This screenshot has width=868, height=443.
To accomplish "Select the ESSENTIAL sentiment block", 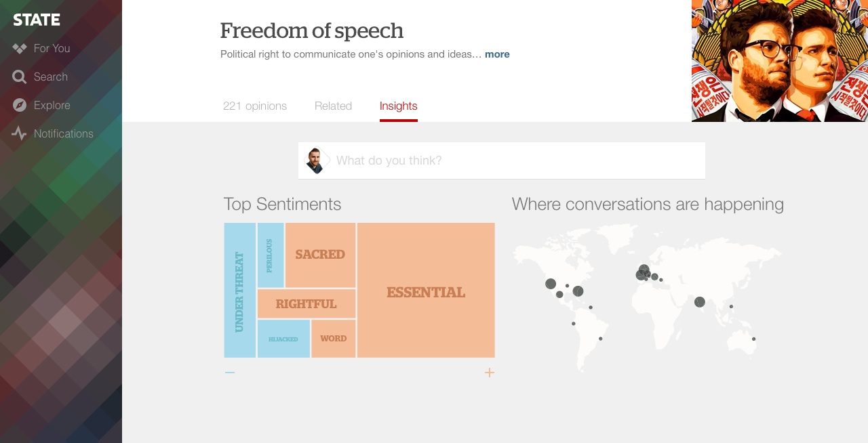I will click(x=426, y=290).
